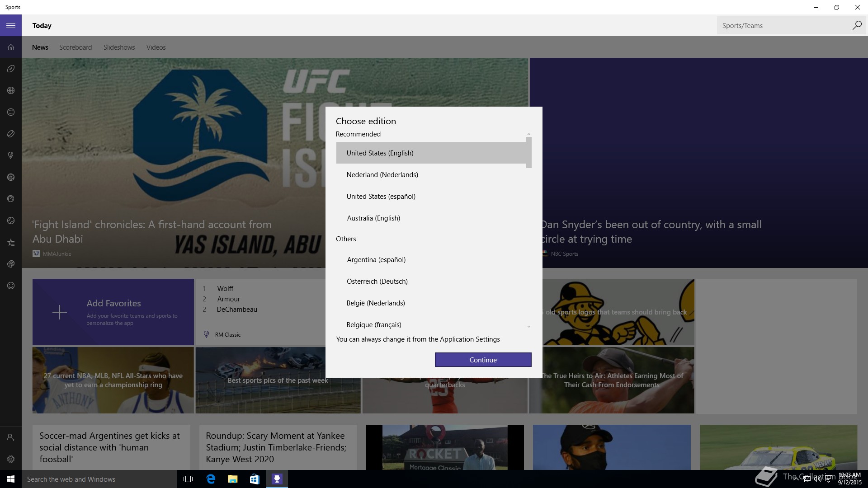
Task: Click the plus icon on Add Favorites
Action: [x=59, y=312]
